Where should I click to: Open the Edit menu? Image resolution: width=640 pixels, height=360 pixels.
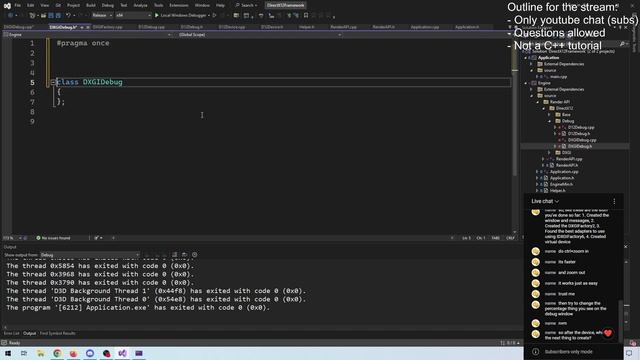click(x=31, y=5)
